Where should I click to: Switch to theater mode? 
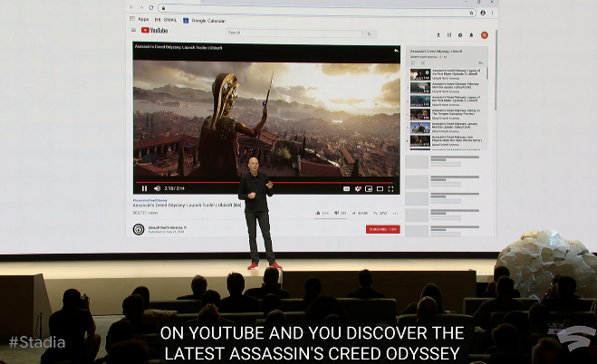tap(380, 188)
